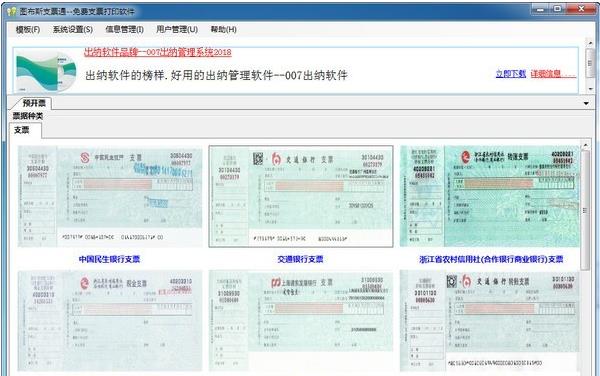Open the 系统设置(S) menu
600x376 pixels.
[x=73, y=29]
